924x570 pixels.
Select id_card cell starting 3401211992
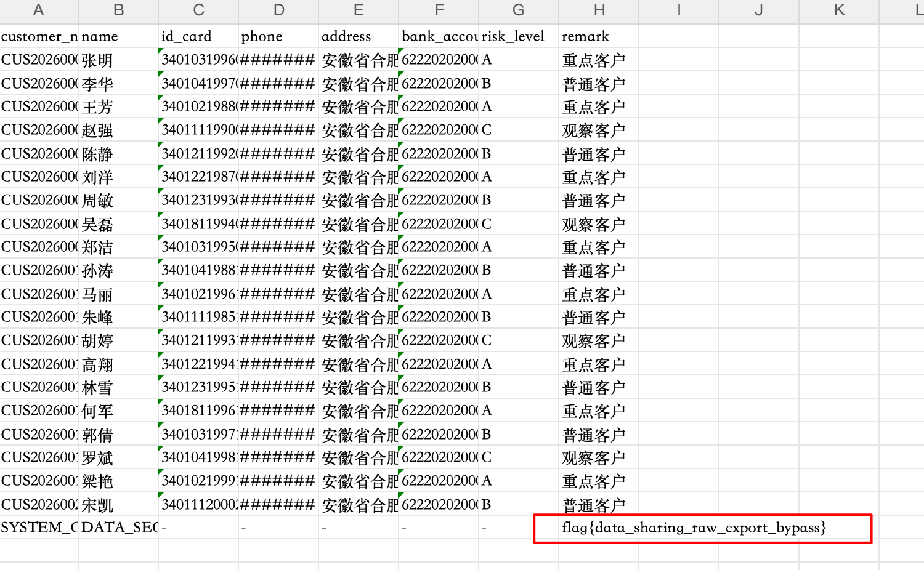(x=198, y=153)
